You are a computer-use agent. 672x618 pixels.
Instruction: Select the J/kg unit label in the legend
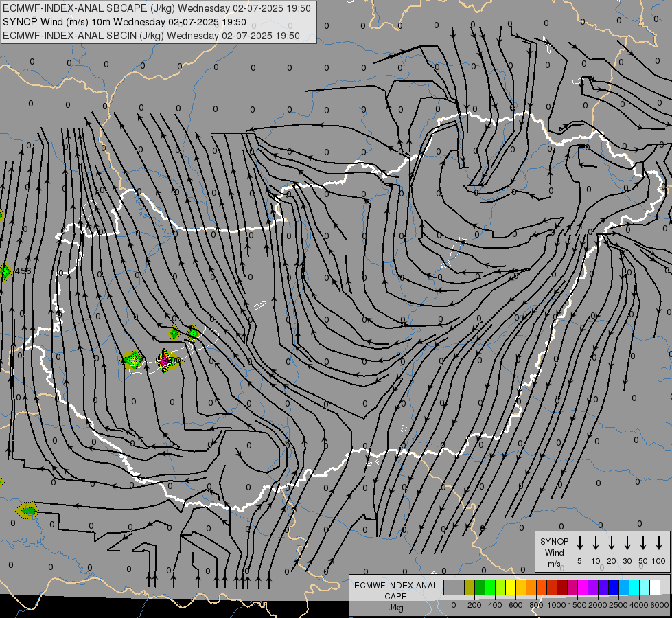coord(395,608)
